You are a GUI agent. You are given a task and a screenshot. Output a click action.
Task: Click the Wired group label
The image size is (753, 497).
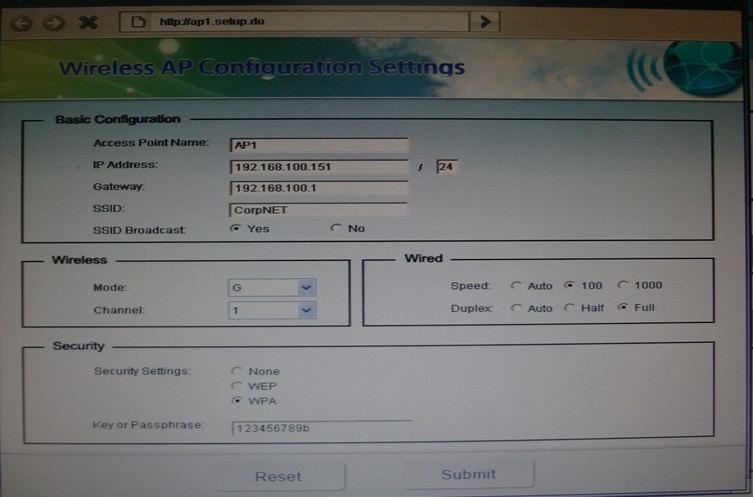point(423,258)
